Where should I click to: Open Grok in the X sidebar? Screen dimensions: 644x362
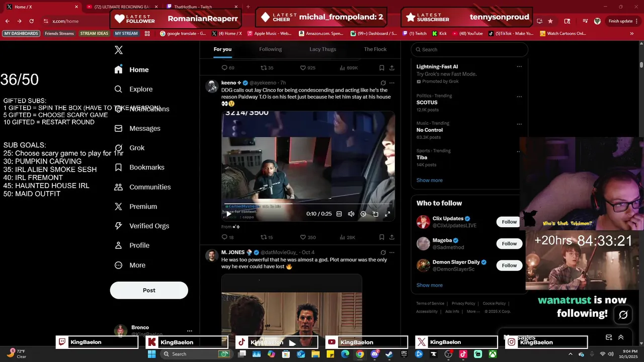pyautogui.click(x=129, y=148)
